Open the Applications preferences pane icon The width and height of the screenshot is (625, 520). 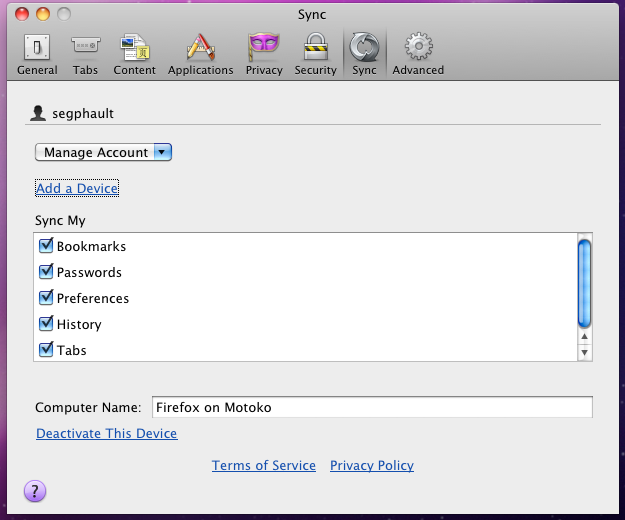coord(200,47)
